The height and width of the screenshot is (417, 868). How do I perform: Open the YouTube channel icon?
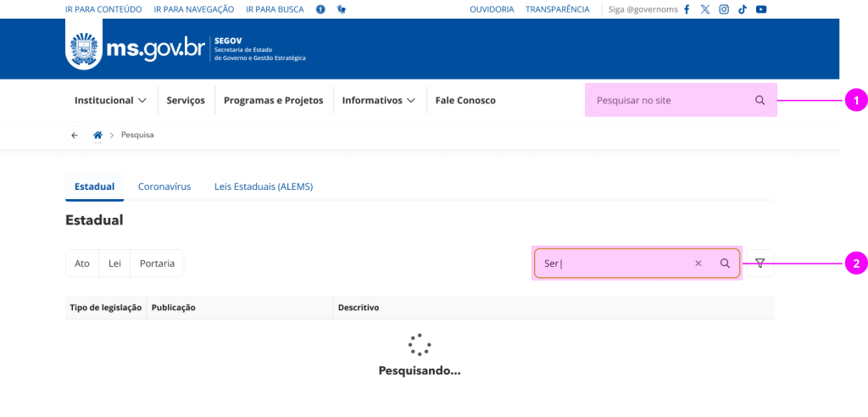pos(761,9)
